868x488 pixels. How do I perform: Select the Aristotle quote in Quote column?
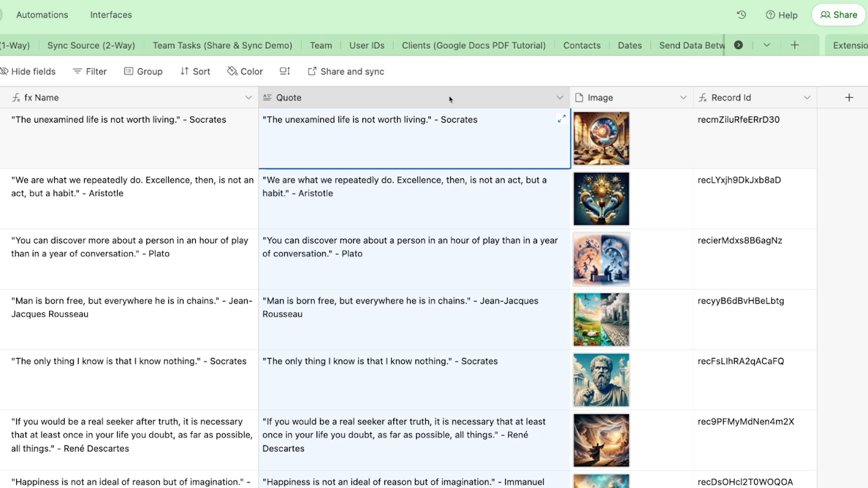coord(414,198)
